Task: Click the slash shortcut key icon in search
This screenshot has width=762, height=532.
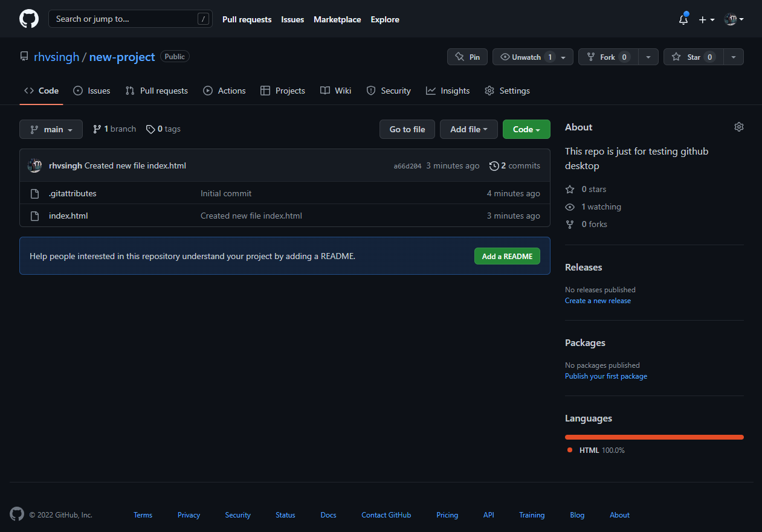Action: pos(203,19)
